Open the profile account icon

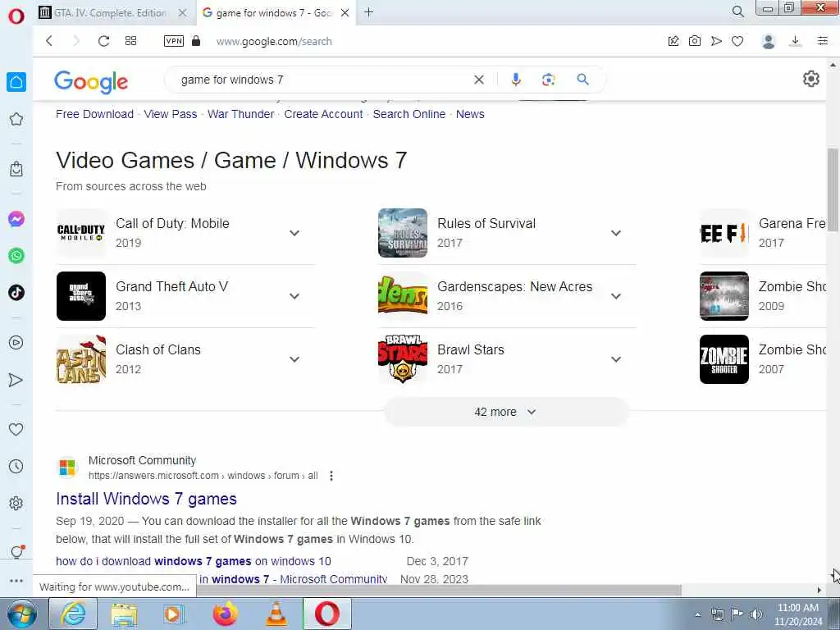[768, 41]
